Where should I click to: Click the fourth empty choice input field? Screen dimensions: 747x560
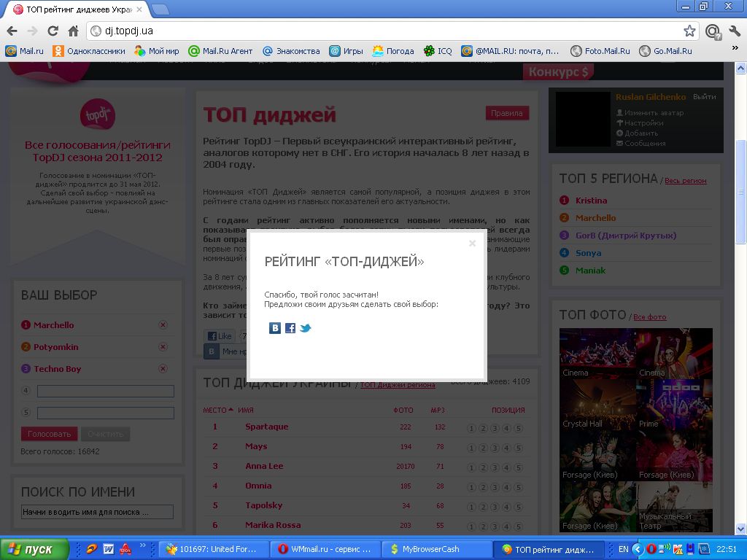(x=106, y=391)
